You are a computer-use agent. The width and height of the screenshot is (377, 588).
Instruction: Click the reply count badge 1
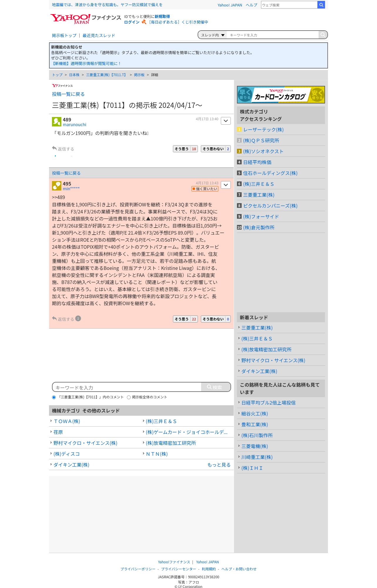pyautogui.click(x=78, y=318)
